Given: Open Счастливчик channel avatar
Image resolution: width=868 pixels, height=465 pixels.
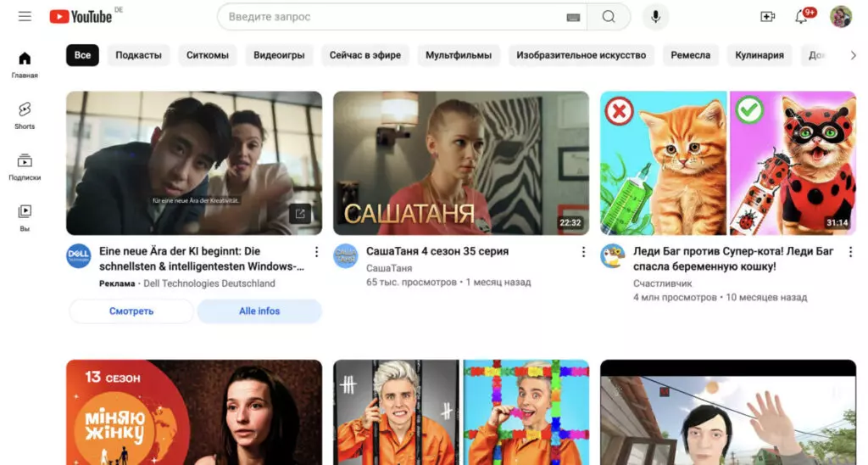Looking at the screenshot, I should click(613, 256).
